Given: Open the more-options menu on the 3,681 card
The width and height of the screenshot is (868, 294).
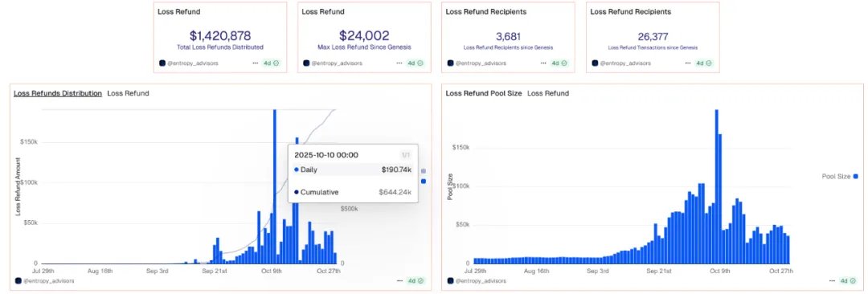Looking at the screenshot, I should click(x=543, y=63).
